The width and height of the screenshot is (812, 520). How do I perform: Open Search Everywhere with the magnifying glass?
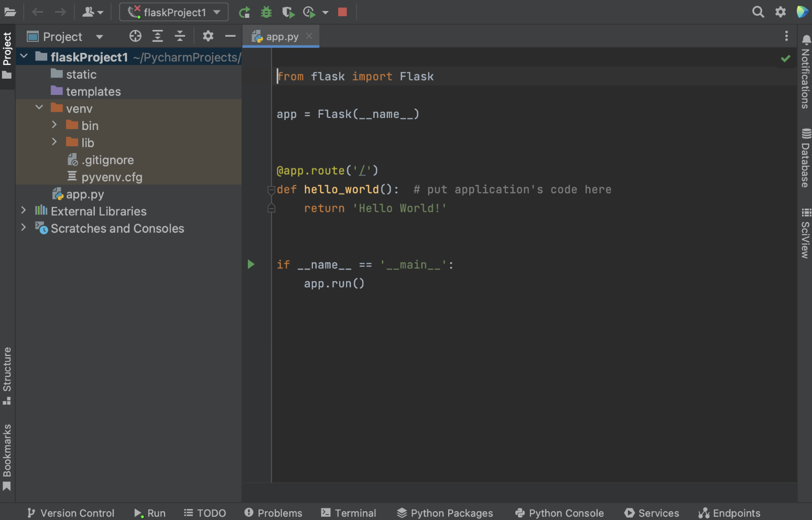tap(757, 12)
